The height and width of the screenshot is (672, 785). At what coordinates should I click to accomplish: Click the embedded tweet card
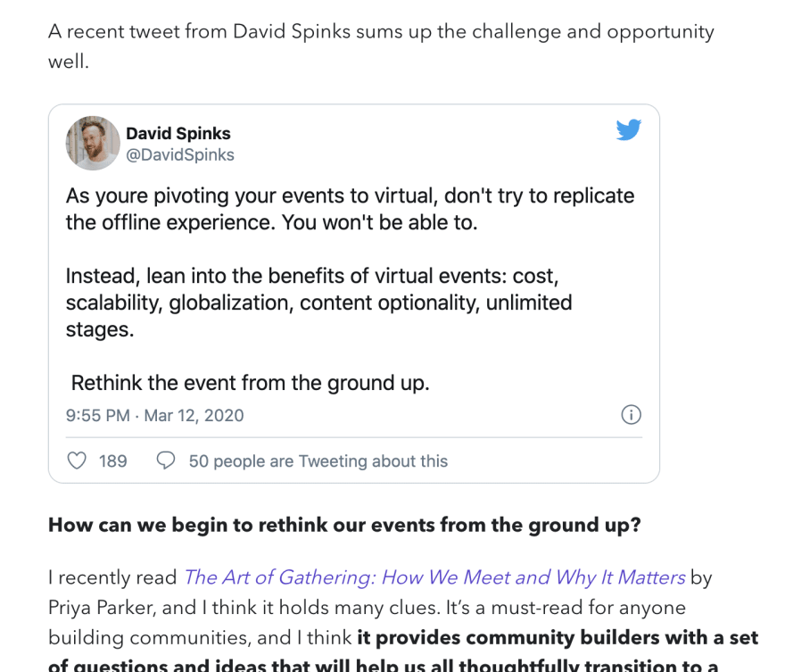pos(354,290)
